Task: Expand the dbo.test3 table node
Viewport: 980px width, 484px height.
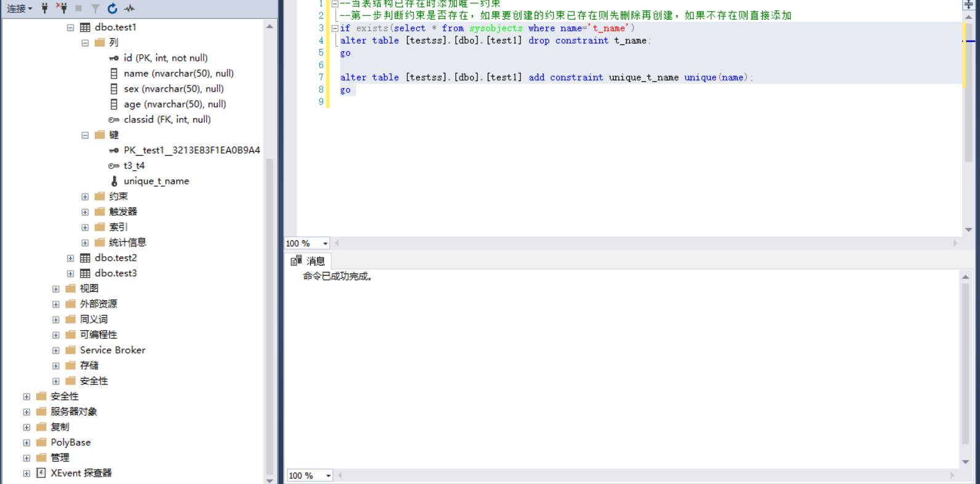Action: pyautogui.click(x=70, y=273)
